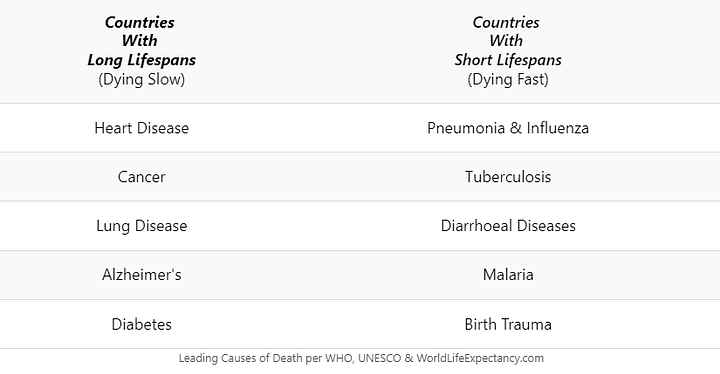Click the Short Lifespans bold text

tap(508, 60)
